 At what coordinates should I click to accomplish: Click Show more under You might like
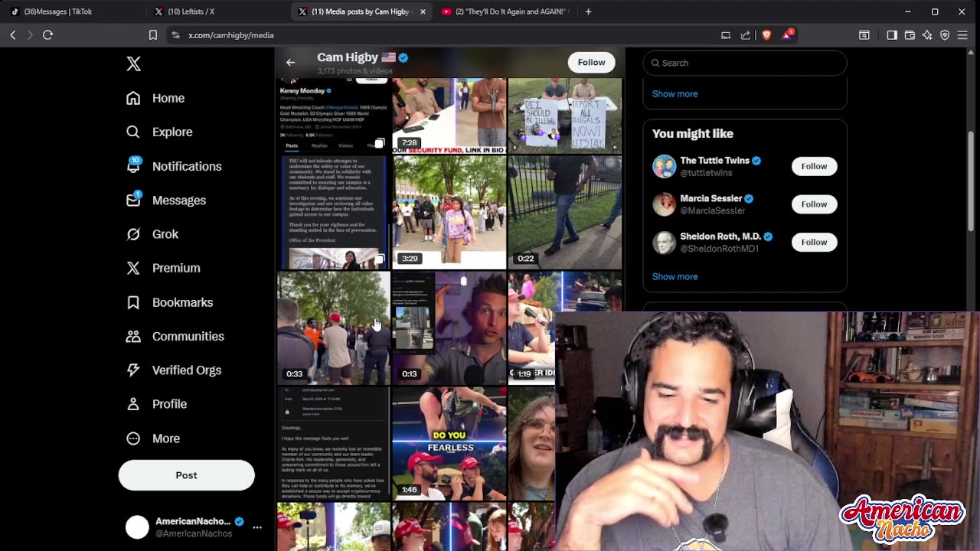point(675,276)
